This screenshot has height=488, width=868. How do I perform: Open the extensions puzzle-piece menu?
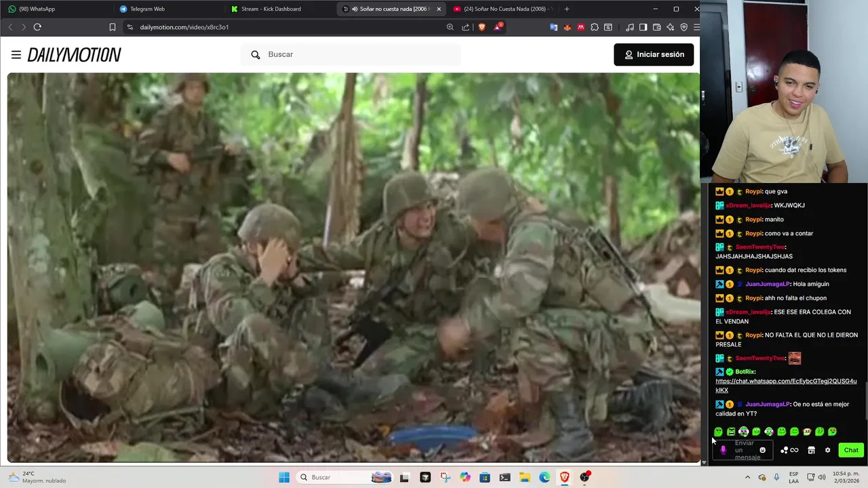click(595, 27)
